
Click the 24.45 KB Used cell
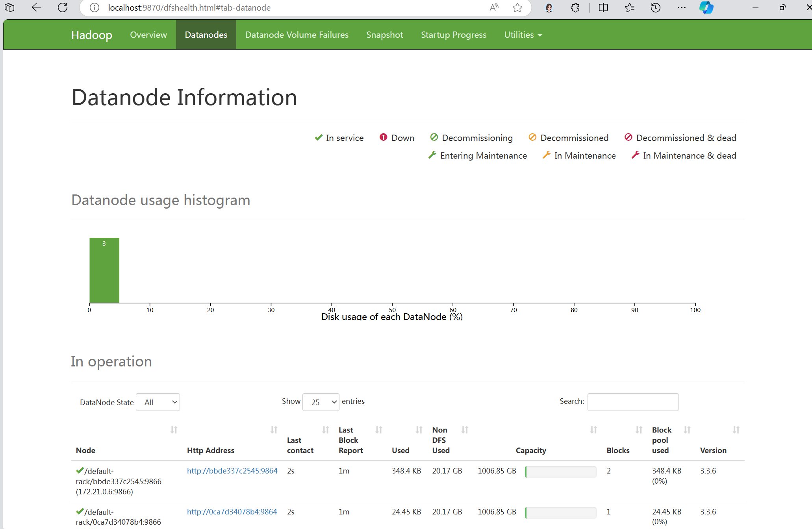coord(406,512)
